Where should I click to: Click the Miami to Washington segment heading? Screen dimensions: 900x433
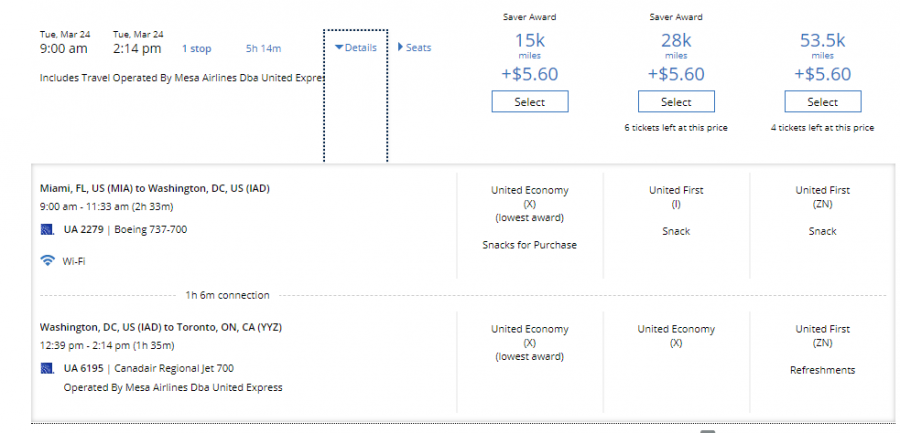point(155,188)
